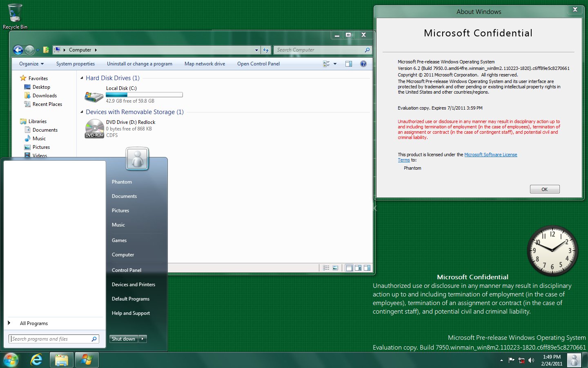Click the network status icon in system tray
Image resolution: width=588 pixels, height=368 pixels.
521,361
